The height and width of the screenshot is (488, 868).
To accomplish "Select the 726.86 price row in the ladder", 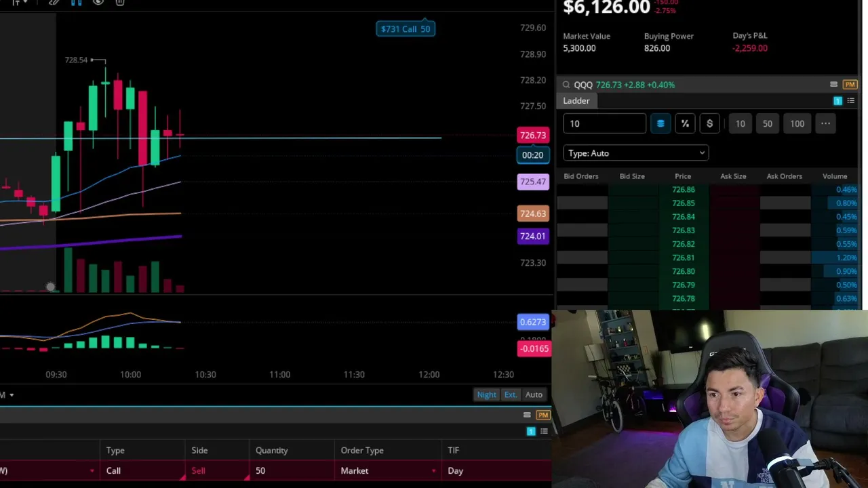I will (684, 190).
